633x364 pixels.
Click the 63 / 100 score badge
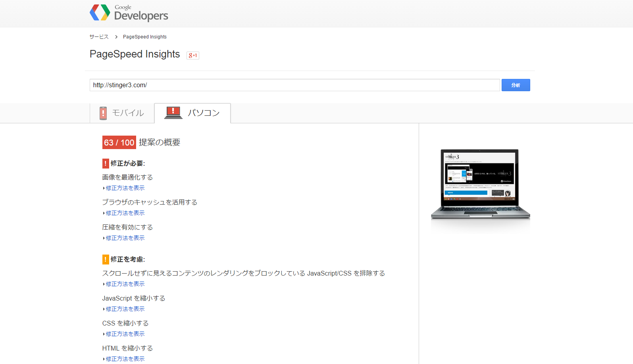pyautogui.click(x=119, y=142)
